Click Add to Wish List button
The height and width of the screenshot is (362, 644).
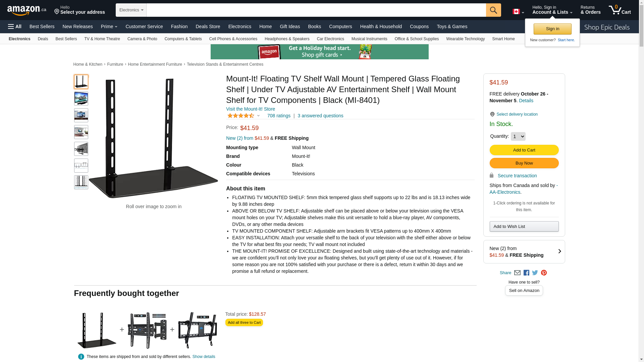[524, 227]
